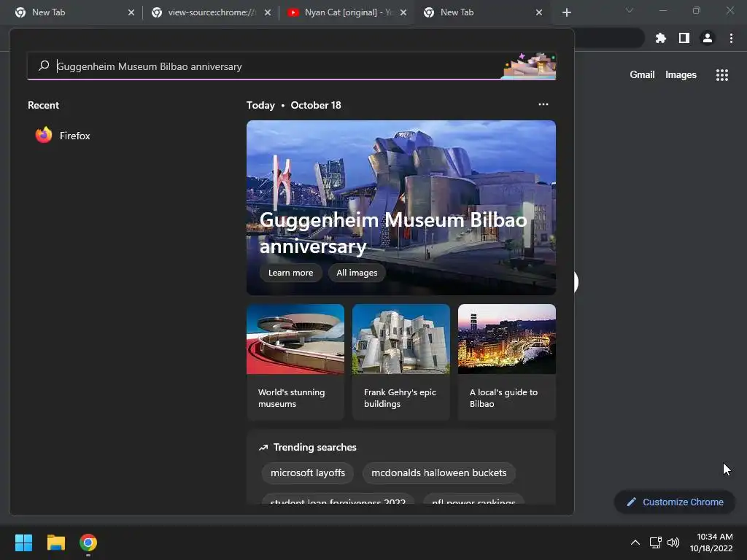
Task: Open A local's guide to Bilbao card
Action: coord(507,362)
